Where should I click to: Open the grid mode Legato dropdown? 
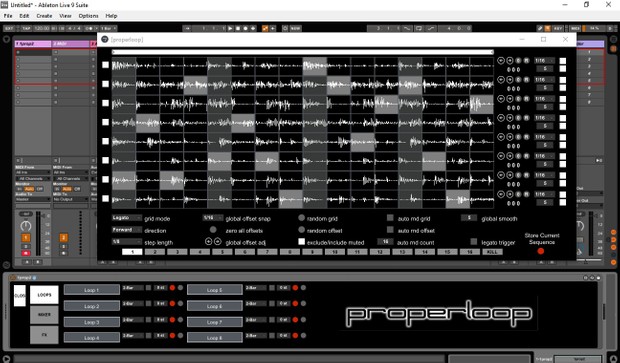[127, 218]
